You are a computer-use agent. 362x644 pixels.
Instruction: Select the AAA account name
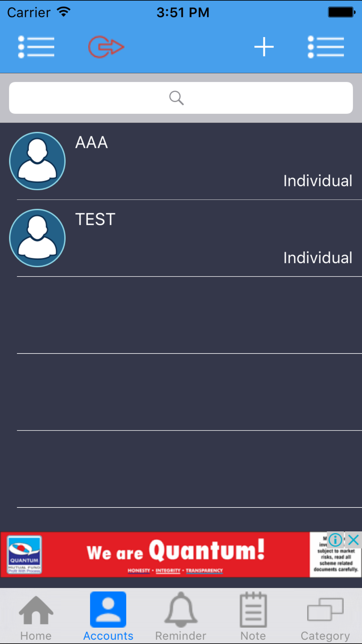[92, 142]
